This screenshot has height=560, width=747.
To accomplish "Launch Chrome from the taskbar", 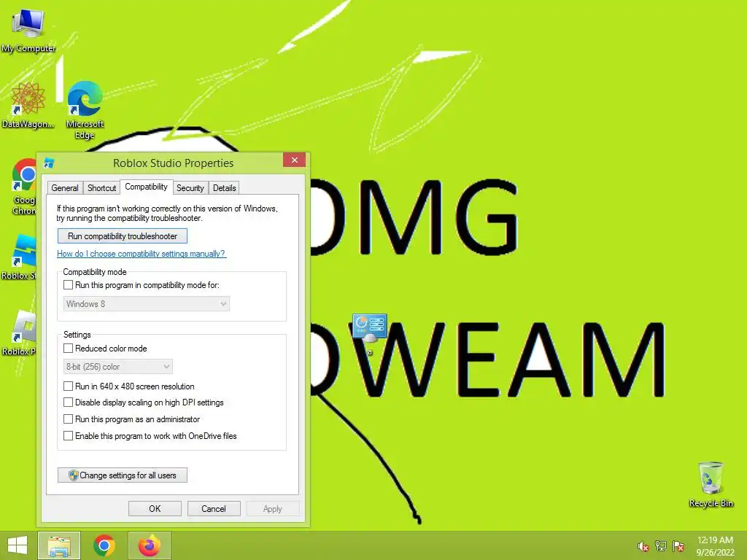I will point(104,545).
